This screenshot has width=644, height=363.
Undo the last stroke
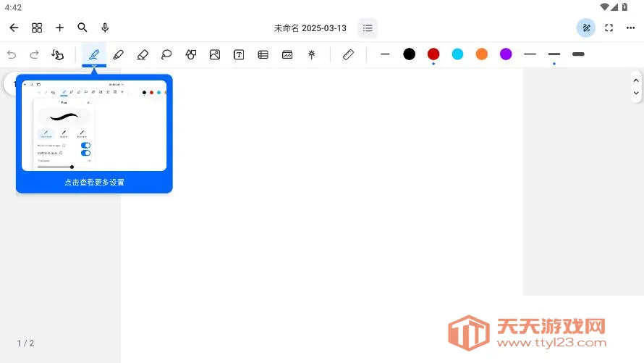pyautogui.click(x=12, y=54)
